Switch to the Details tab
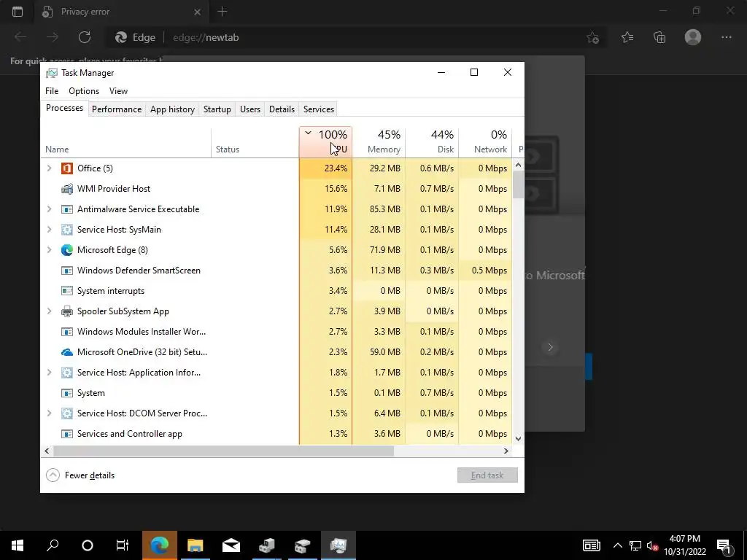 (x=282, y=109)
